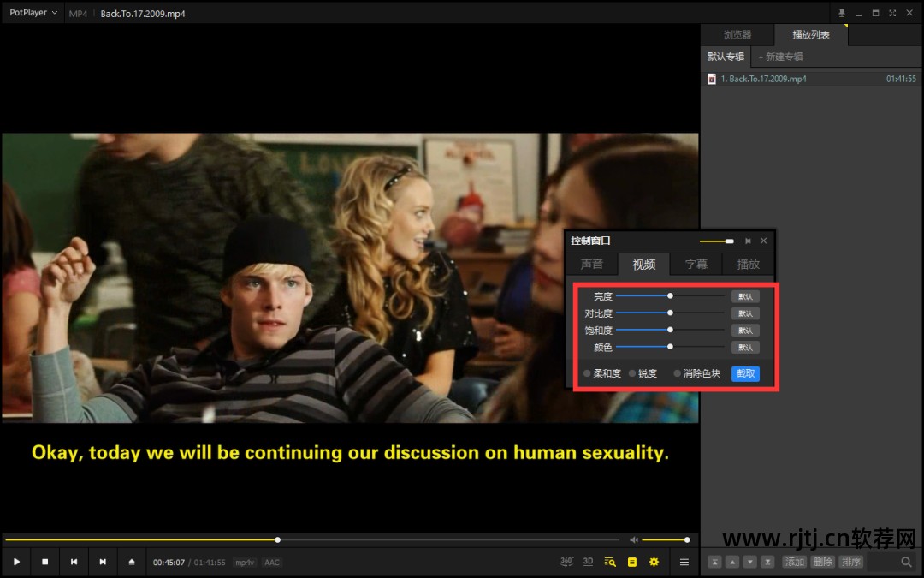Open the 添加 (add) playlist menu
924x578 pixels.
click(795, 562)
